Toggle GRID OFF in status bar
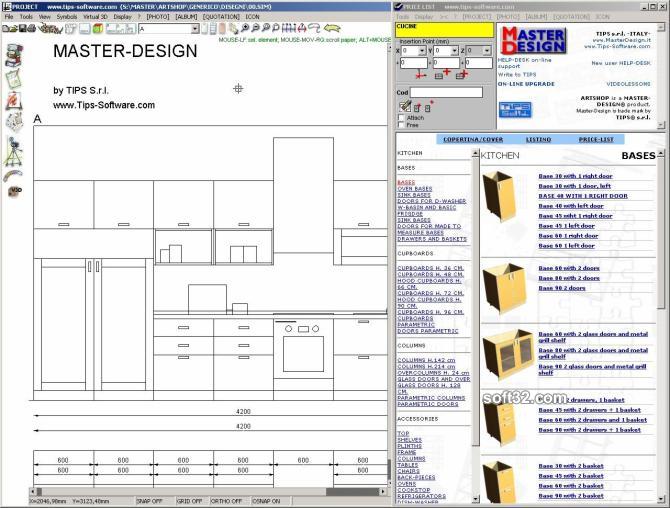This screenshot has width=670, height=508. pyautogui.click(x=189, y=501)
